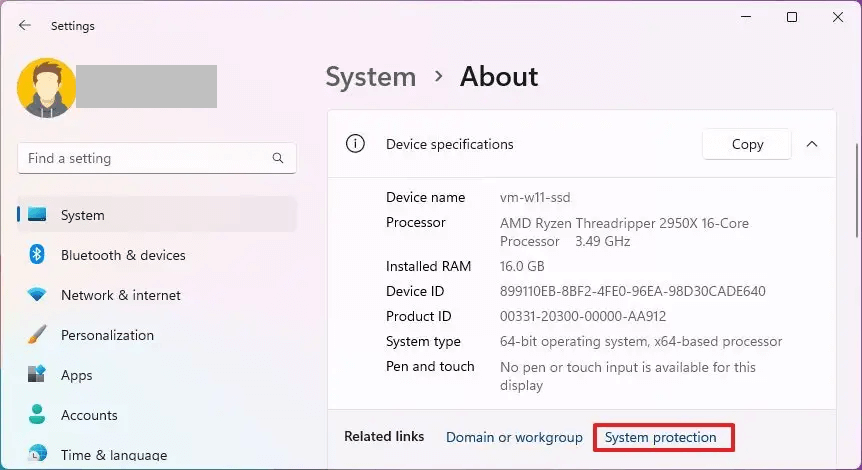Open Bluetooth & devices settings
This screenshot has width=862, height=470.
(123, 255)
